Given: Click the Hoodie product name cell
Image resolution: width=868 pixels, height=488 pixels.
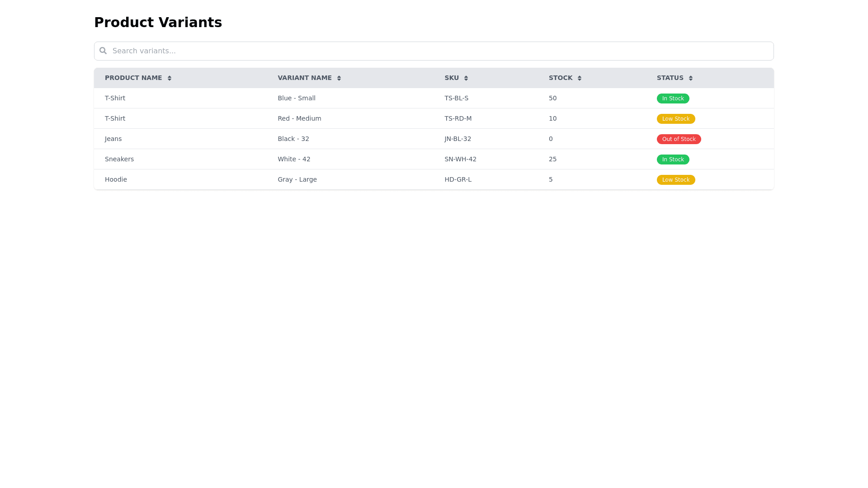Looking at the screenshot, I should point(116,179).
